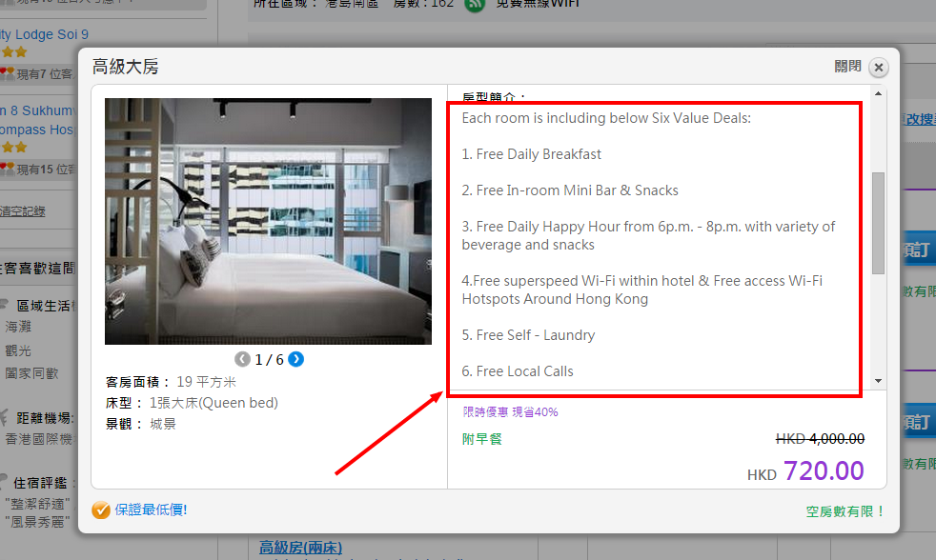
Task: Click the 關閉 text label
Action: [x=847, y=67]
